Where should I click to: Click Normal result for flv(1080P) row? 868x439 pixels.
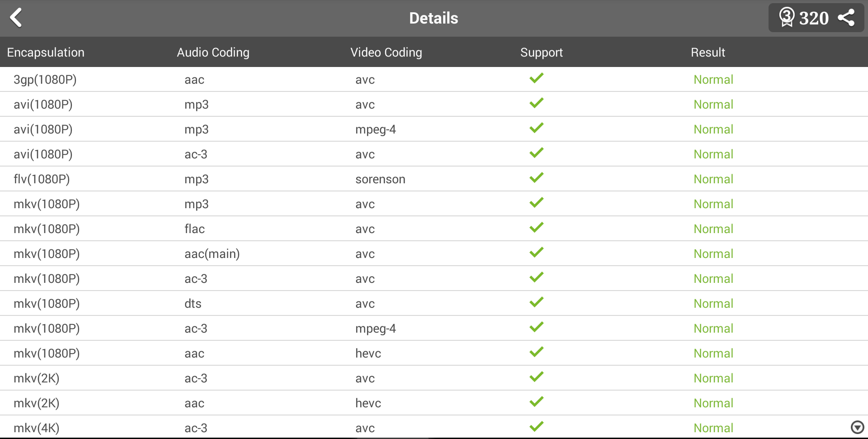tap(713, 179)
